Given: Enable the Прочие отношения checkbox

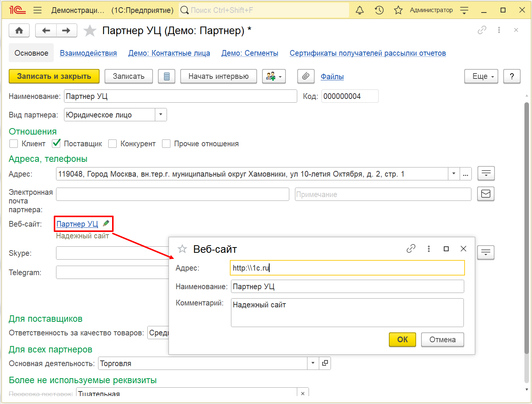Looking at the screenshot, I should pos(166,144).
